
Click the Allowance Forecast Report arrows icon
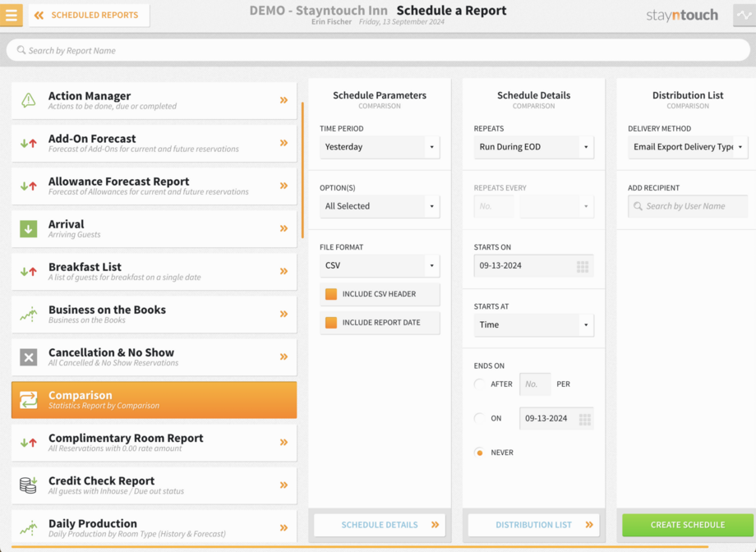[x=29, y=186]
